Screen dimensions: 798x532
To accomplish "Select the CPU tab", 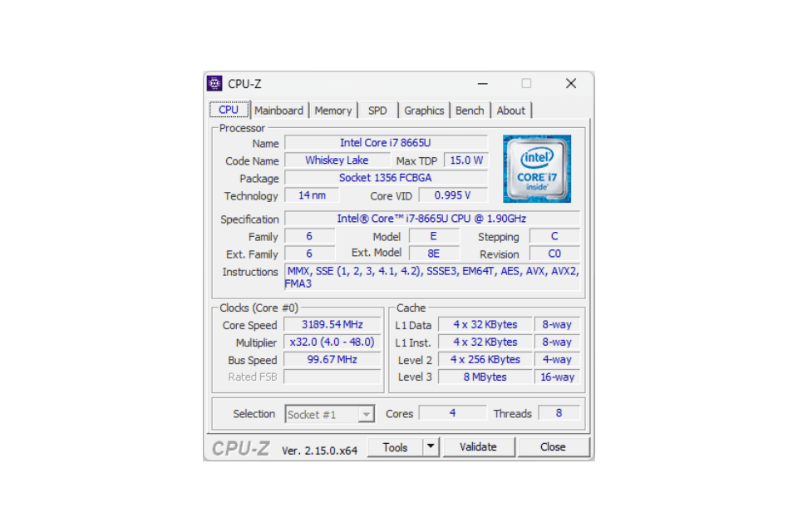I will point(229,110).
